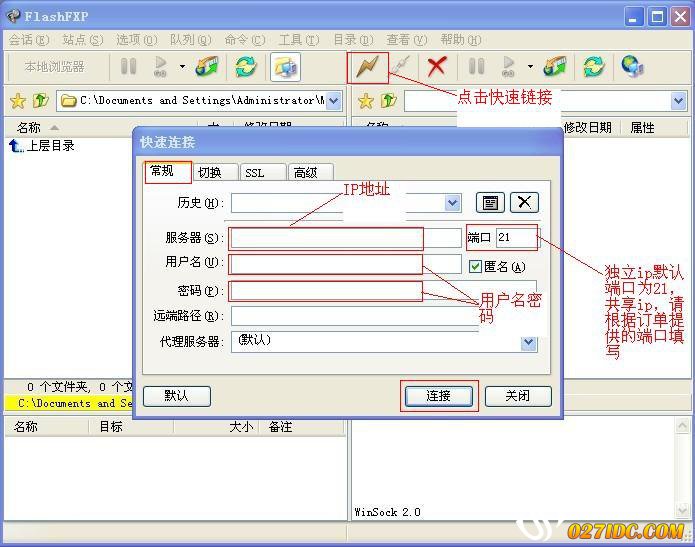
Task: Click the history list icon button
Action: [x=490, y=203]
